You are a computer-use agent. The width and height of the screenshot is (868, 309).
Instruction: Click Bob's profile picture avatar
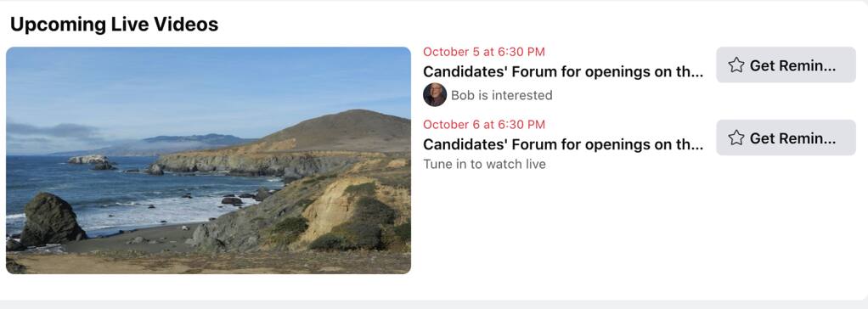[435, 95]
